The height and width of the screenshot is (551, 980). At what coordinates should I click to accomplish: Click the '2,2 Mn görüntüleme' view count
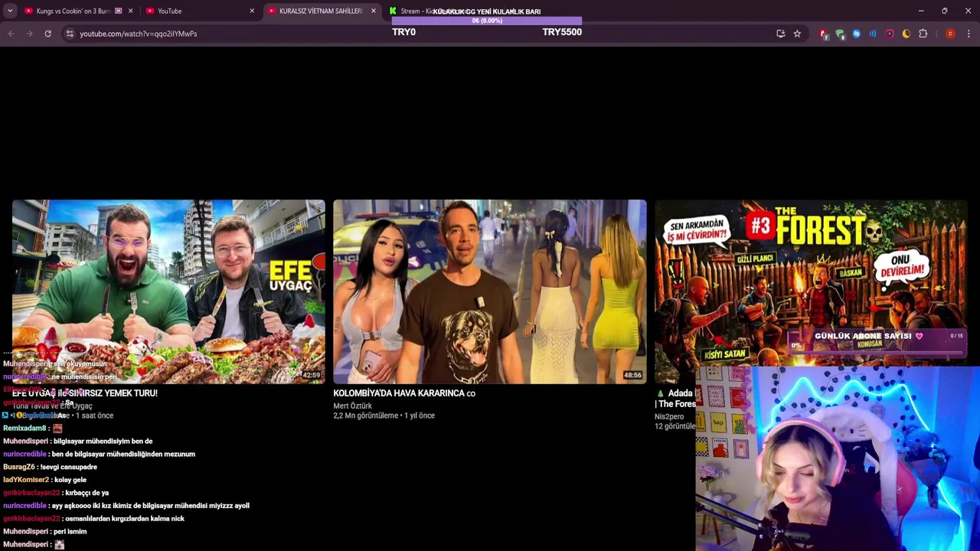point(365,416)
